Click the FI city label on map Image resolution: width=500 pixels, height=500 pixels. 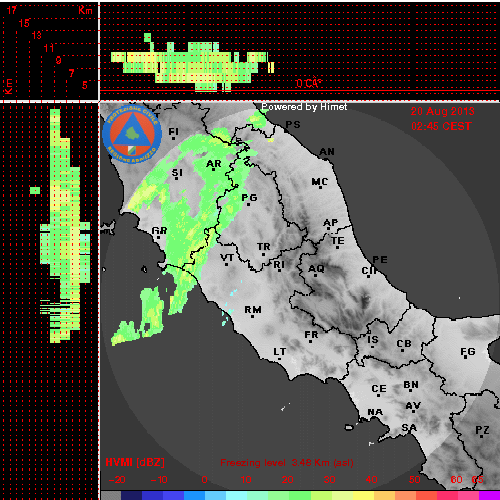(174, 132)
